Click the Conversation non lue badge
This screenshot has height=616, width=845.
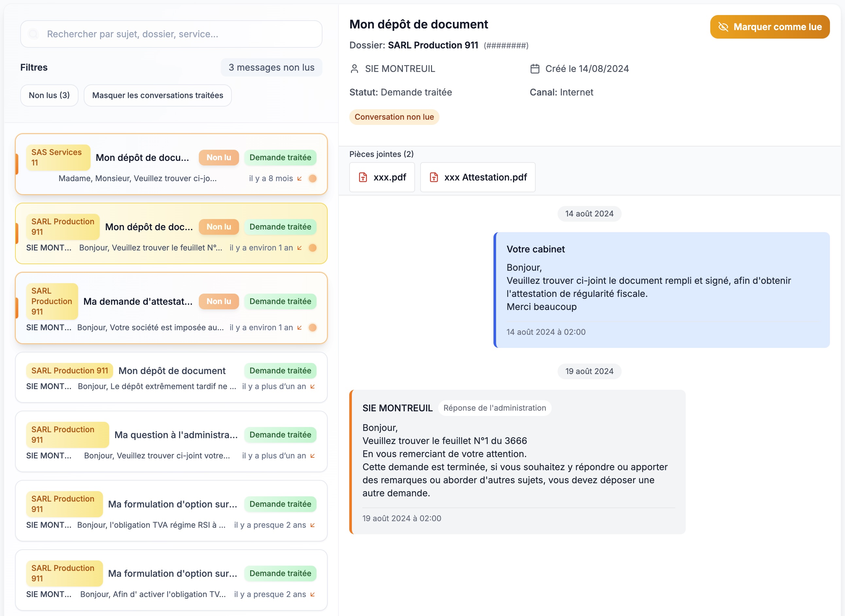[394, 117]
